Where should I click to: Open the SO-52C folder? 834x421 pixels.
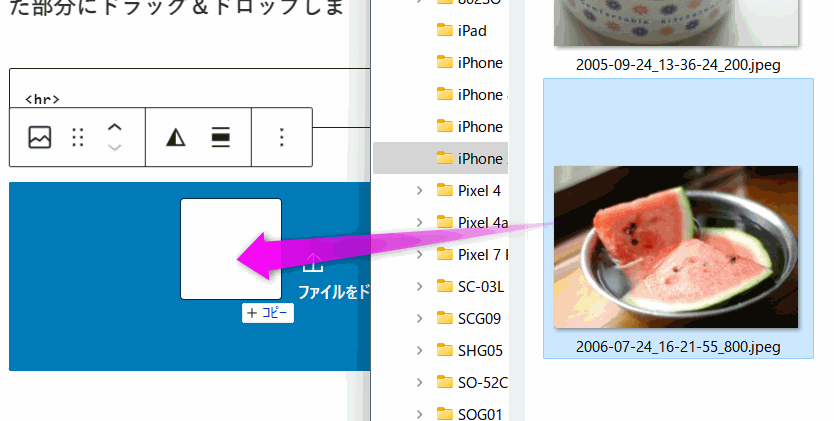(x=482, y=382)
